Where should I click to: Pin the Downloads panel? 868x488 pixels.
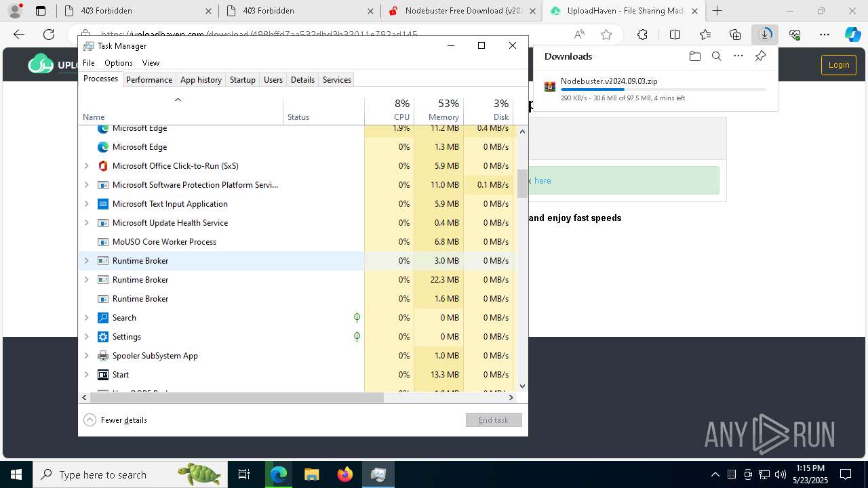point(760,56)
